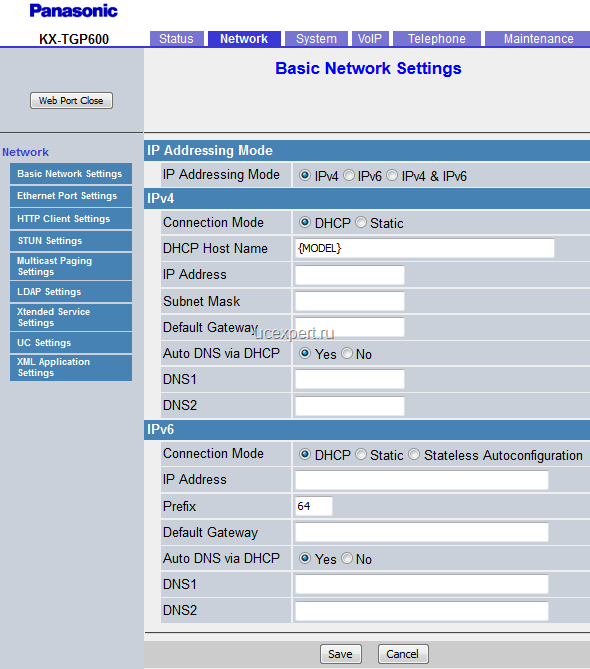Set IPv6 Auto DNS via DHCP to Yes
This screenshot has width=590, height=669.
305,558
